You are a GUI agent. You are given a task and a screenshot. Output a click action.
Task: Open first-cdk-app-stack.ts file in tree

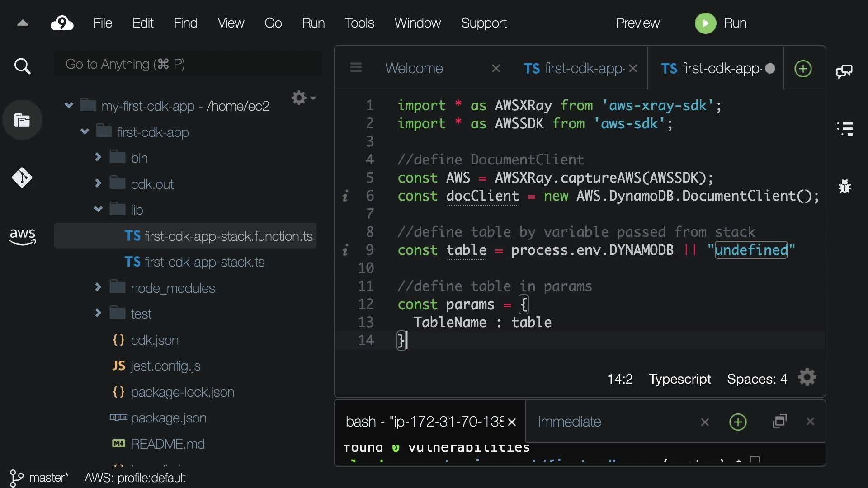[x=204, y=262]
